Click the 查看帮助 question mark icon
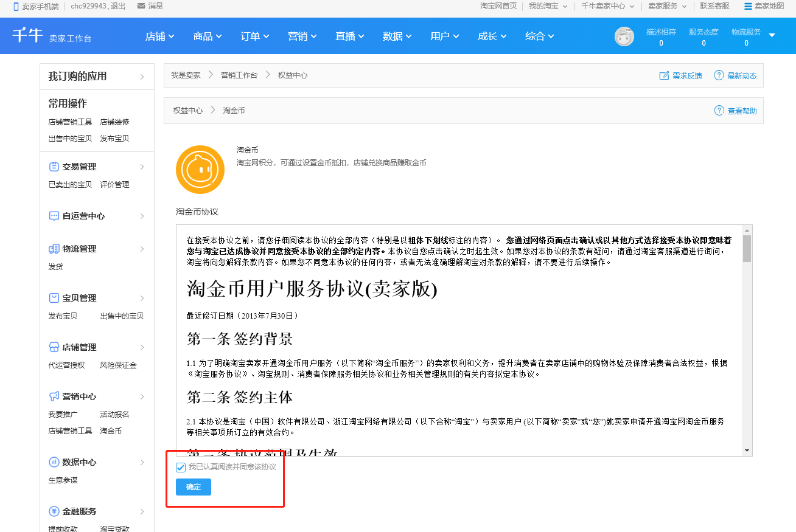 [x=719, y=111]
